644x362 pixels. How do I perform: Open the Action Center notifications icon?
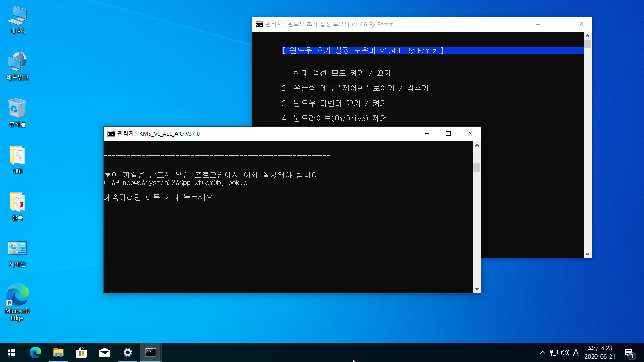(x=629, y=353)
